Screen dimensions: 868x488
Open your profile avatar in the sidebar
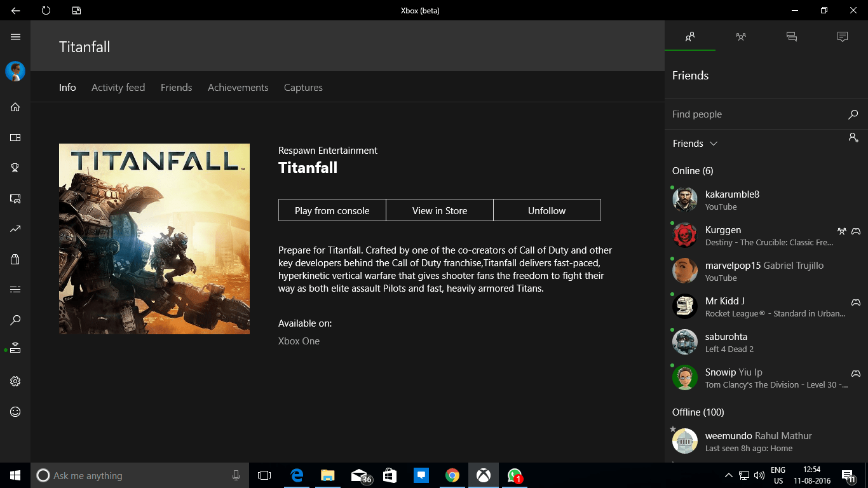[x=15, y=71]
